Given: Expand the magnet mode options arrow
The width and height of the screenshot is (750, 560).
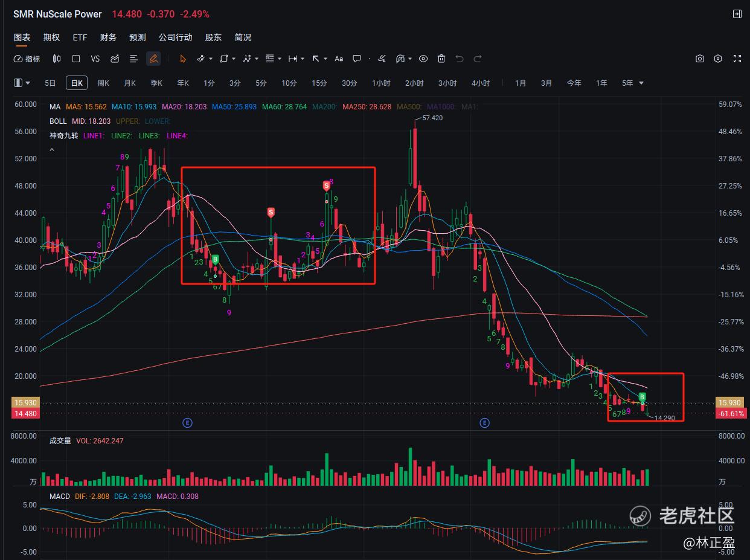Looking at the screenshot, I should [x=410, y=59].
